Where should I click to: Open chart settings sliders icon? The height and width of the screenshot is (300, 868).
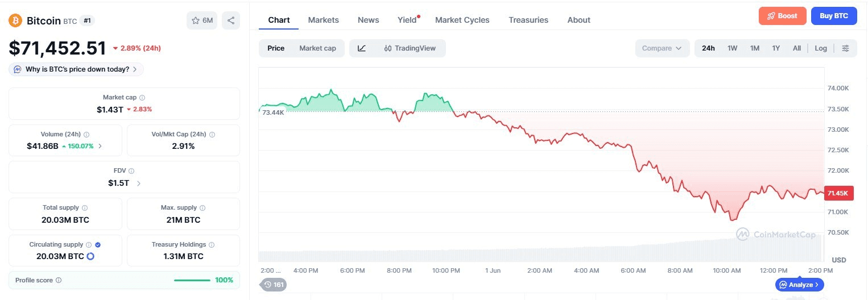pos(846,48)
